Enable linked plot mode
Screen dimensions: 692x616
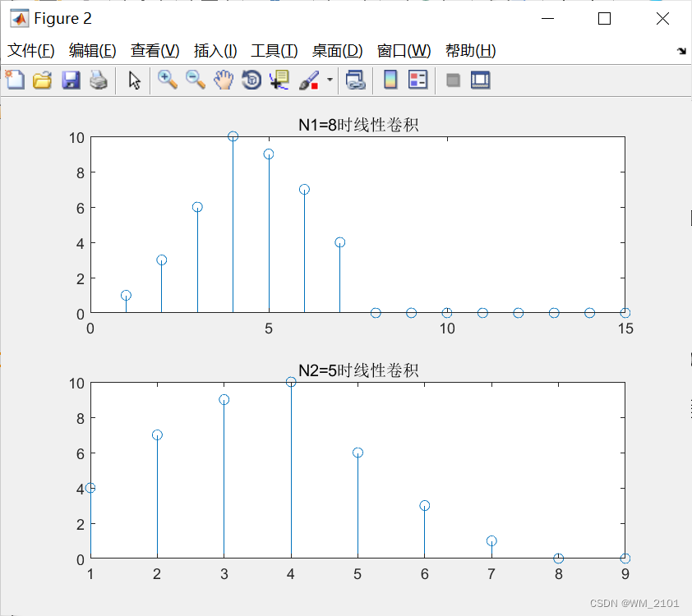pos(354,80)
